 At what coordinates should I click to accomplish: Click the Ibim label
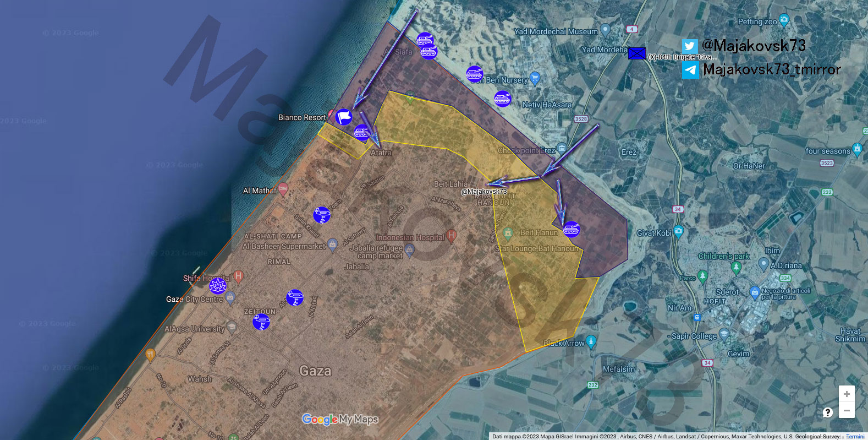coord(772,251)
